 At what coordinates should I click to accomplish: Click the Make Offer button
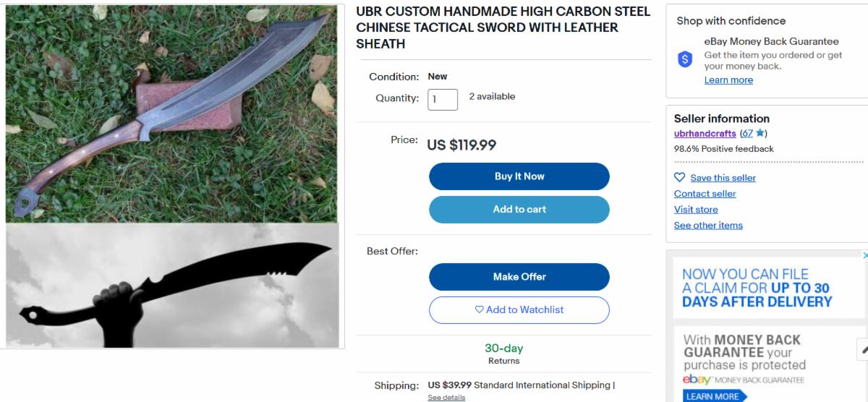pos(519,277)
